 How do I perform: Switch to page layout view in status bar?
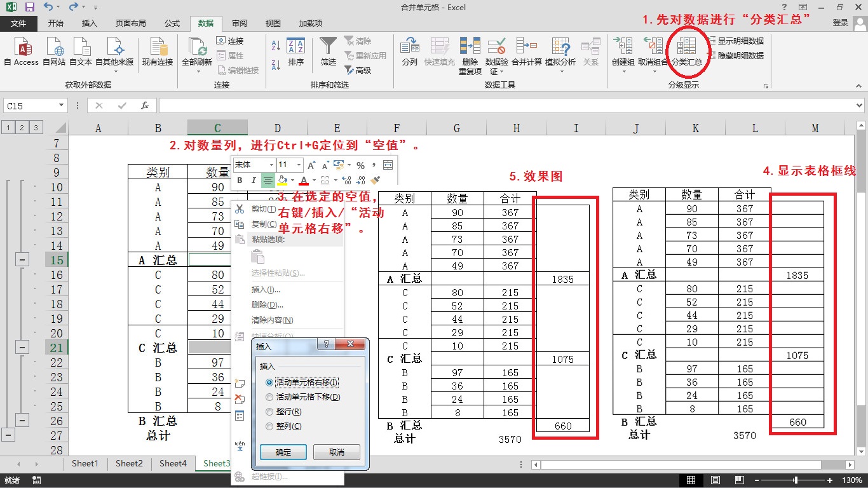pos(715,480)
